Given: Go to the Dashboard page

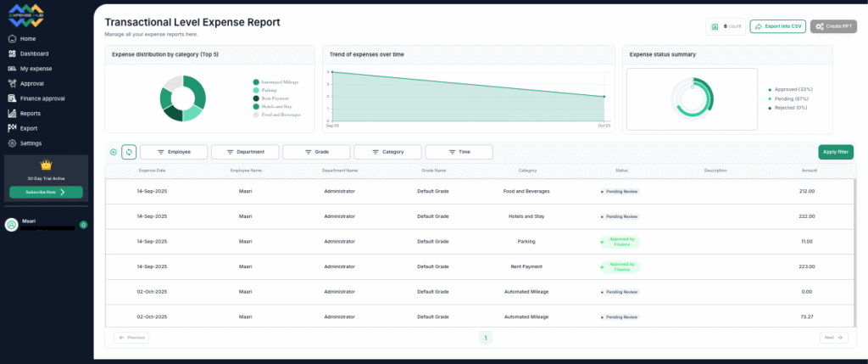Looking at the screenshot, I should click(34, 53).
